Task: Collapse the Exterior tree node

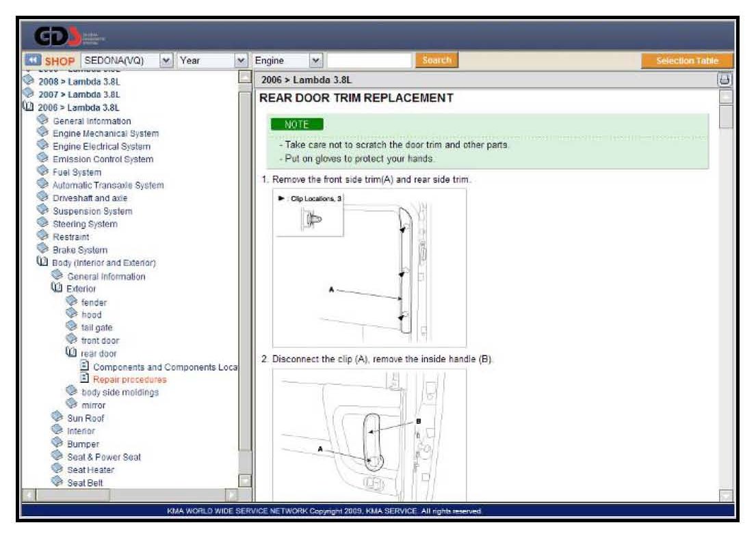Action: click(57, 288)
